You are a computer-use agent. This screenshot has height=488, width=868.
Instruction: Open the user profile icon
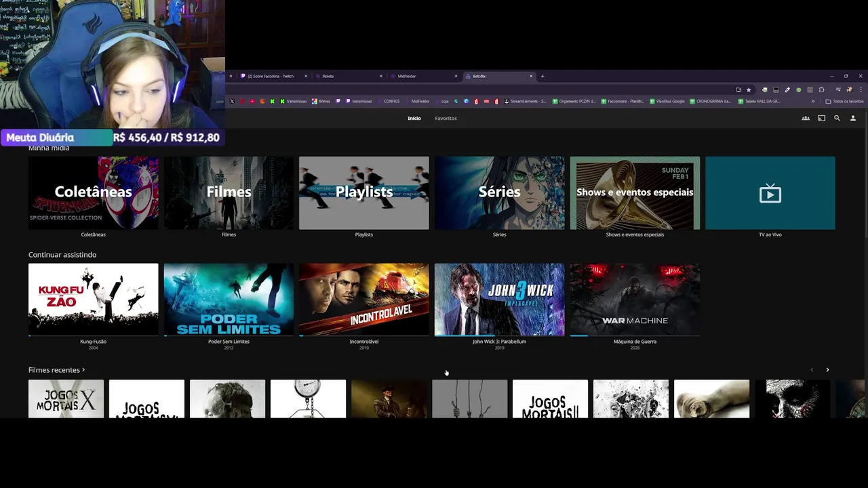853,118
